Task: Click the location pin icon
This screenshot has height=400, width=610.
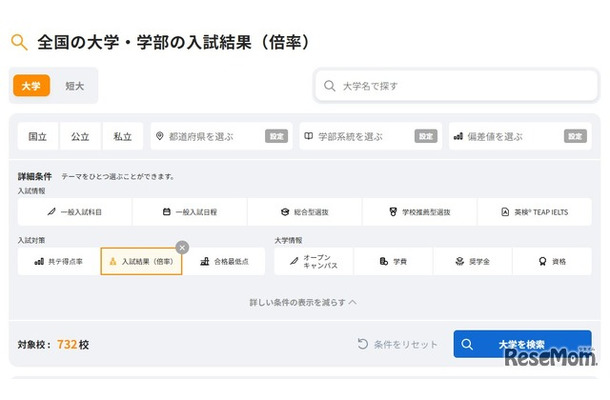Action: [x=160, y=136]
